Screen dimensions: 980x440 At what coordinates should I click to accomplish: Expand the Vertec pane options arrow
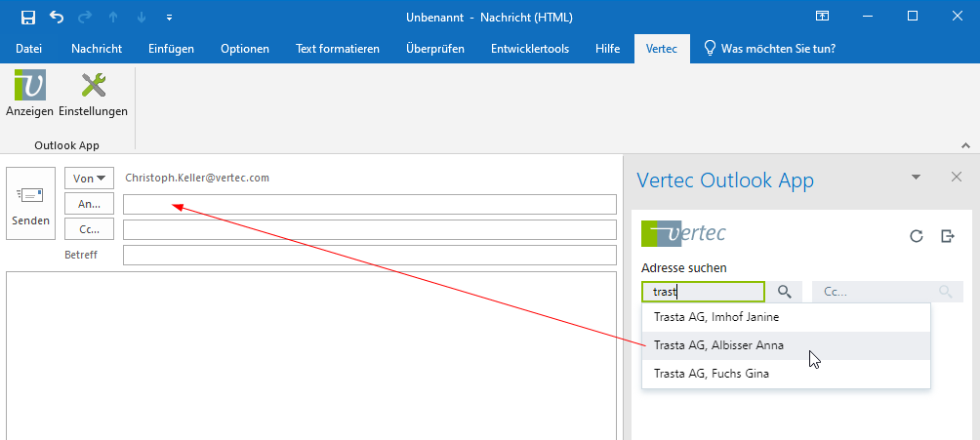point(916,178)
